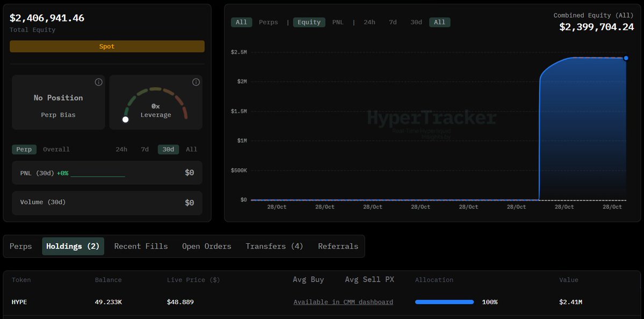This screenshot has width=644, height=319.
Task: Click the $500K y-axis label
Action: pos(238,170)
